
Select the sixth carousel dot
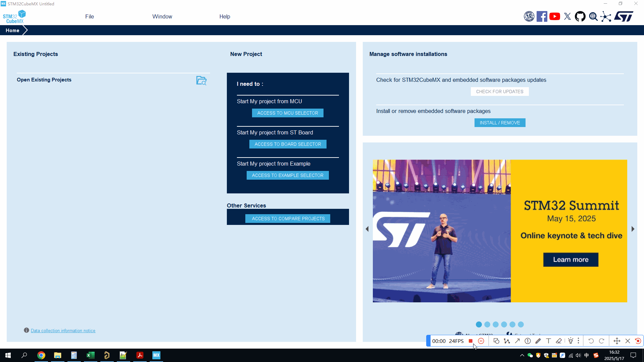[x=521, y=324]
